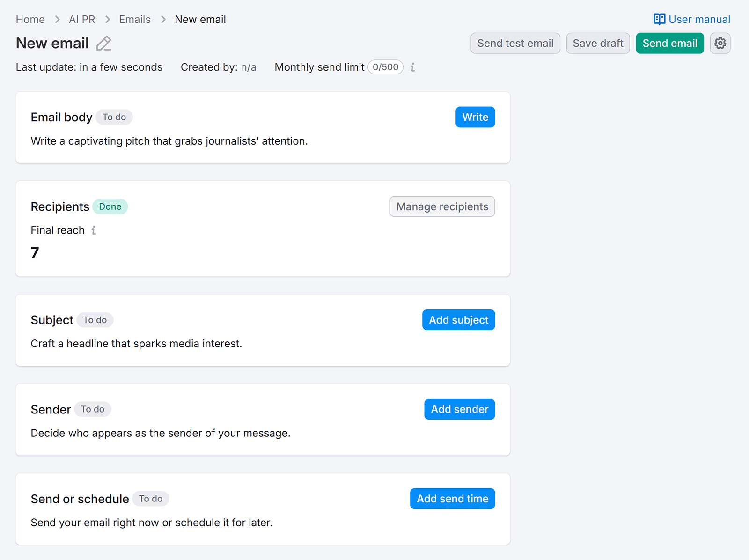
Task: Click the 0/500 monthly send limit counter
Action: [385, 67]
